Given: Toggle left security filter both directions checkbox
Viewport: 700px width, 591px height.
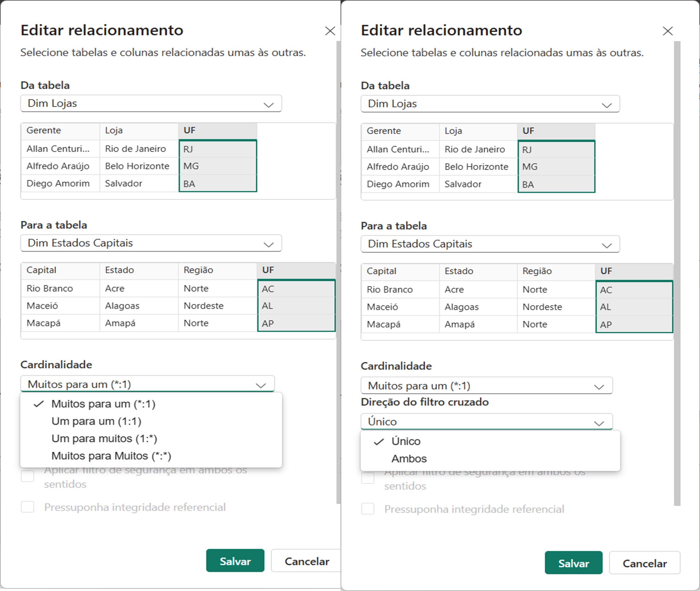Looking at the screenshot, I should click(28, 476).
